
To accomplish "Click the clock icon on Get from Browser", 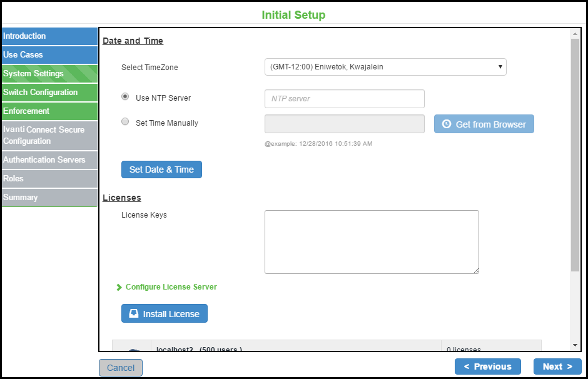I will (x=447, y=124).
